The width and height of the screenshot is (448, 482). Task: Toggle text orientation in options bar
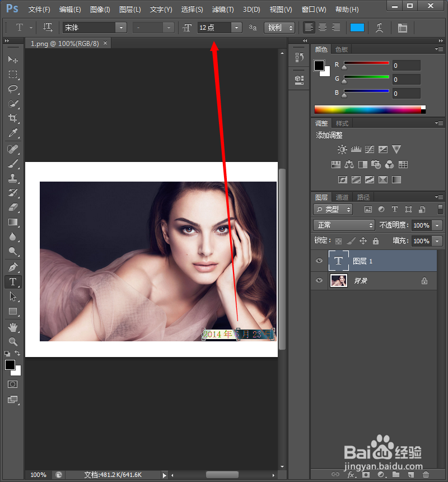pyautogui.click(x=48, y=27)
